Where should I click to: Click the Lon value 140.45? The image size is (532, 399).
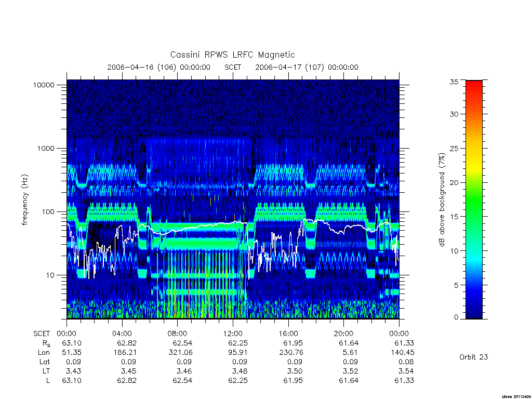pos(403,353)
